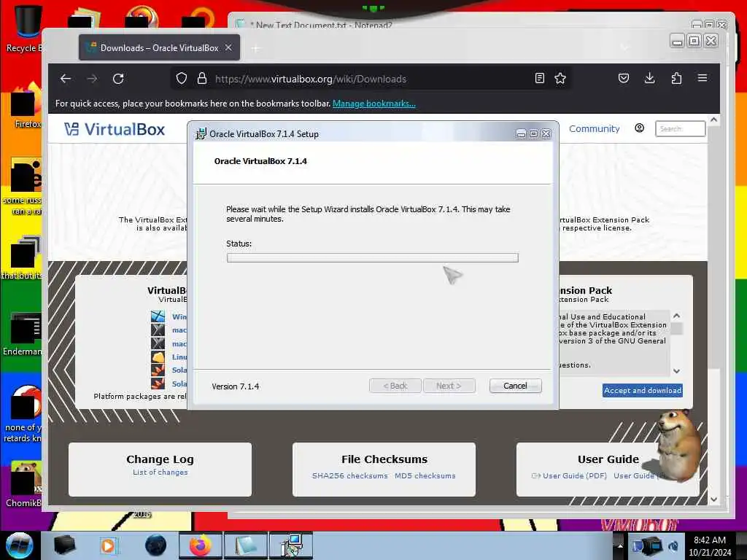Click the disabled Back button in setup
Viewport: 747px width, 560px height.
coord(395,386)
